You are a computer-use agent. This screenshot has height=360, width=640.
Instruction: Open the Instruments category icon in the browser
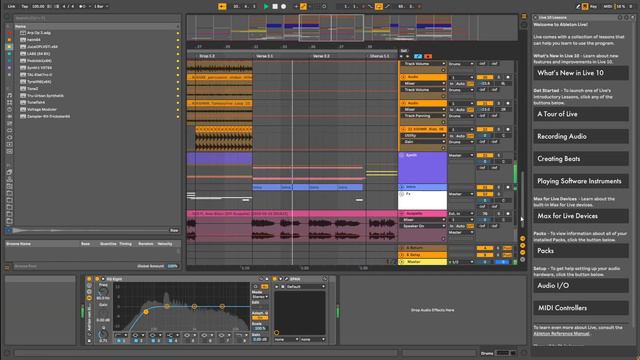pos(9,109)
